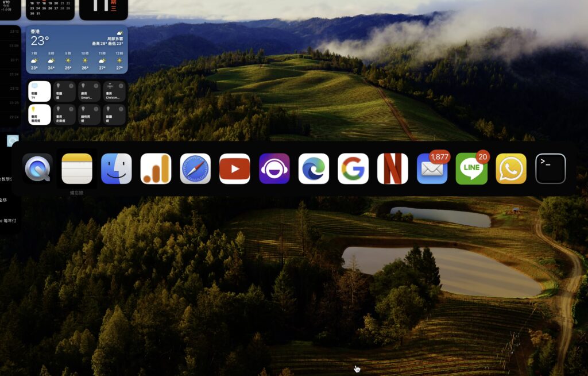588x376 pixels.
Task: Open the Terminal icon in the Dock
Action: coord(550,167)
